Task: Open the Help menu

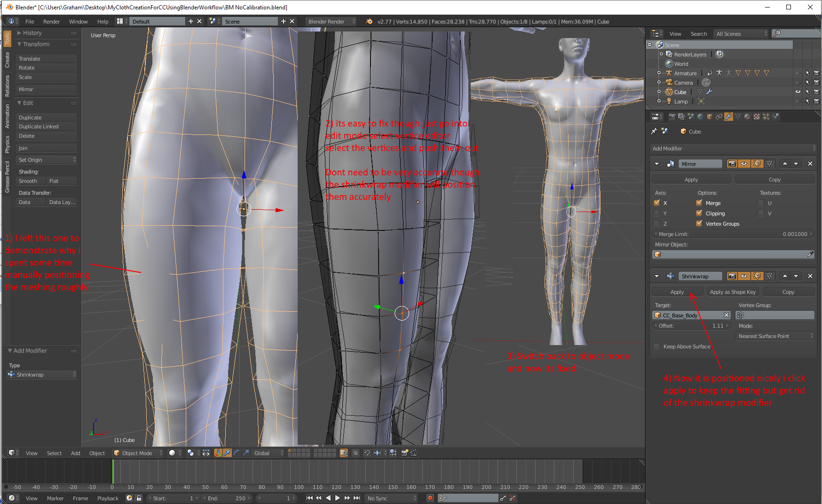Action: pos(103,21)
